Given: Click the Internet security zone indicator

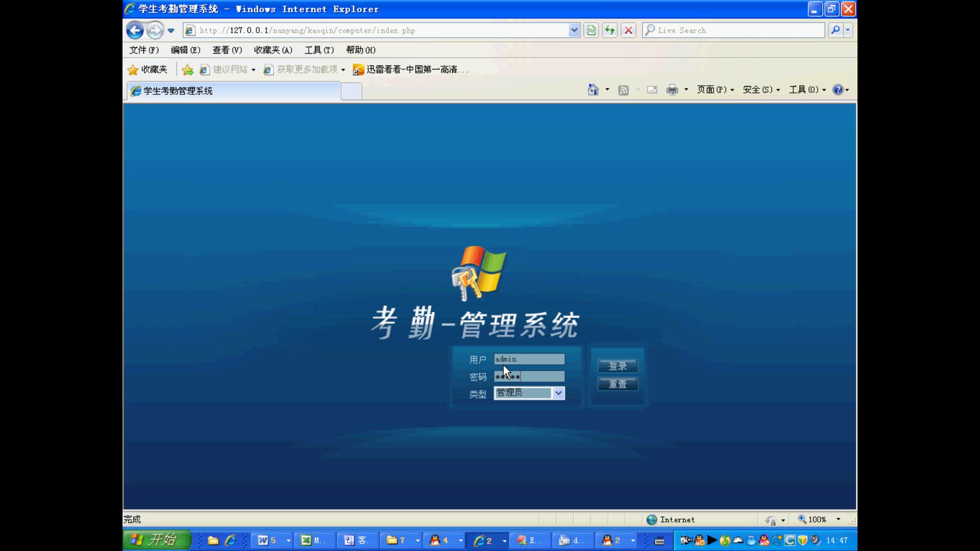Looking at the screenshot, I should click(670, 519).
